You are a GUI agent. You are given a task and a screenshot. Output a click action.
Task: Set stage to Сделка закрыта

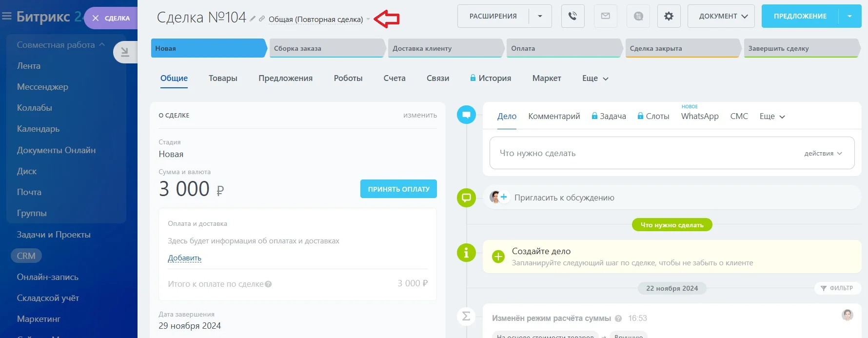(683, 48)
